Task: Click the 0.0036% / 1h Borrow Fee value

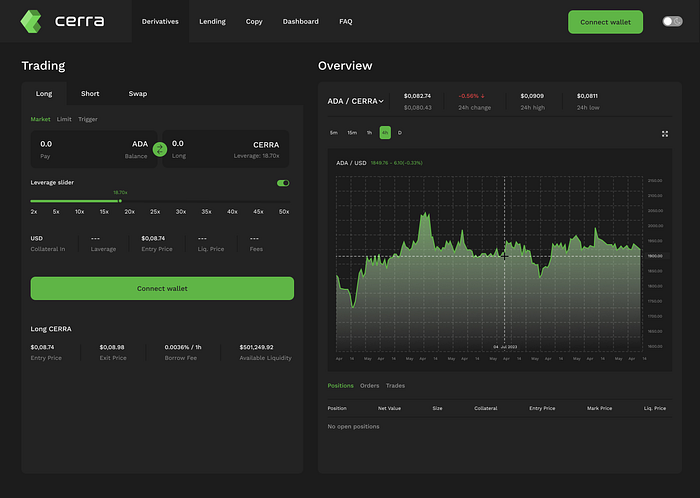Action: (x=183, y=347)
